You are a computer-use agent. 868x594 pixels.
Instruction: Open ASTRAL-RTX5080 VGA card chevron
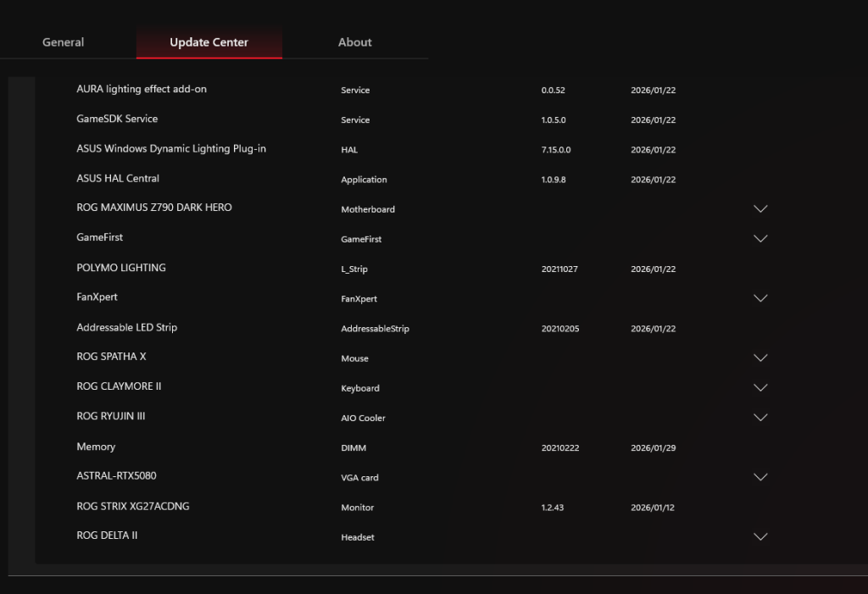760,477
